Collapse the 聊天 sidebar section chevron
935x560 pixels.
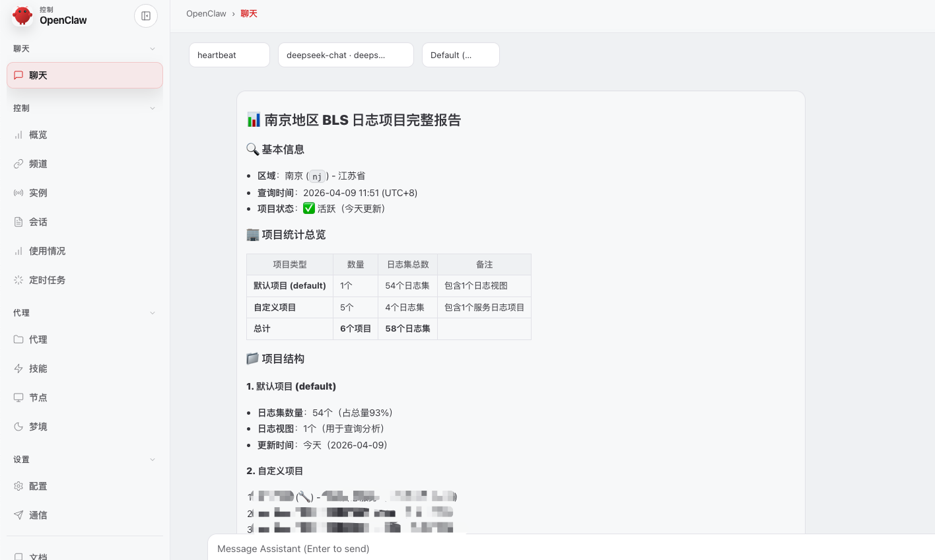click(153, 49)
